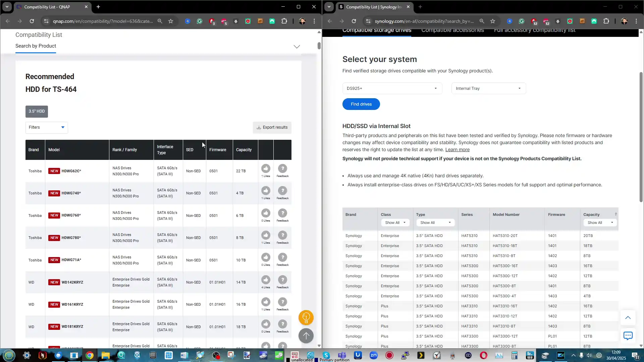
Task: Reload the Synology compatibility page
Action: (x=354, y=21)
